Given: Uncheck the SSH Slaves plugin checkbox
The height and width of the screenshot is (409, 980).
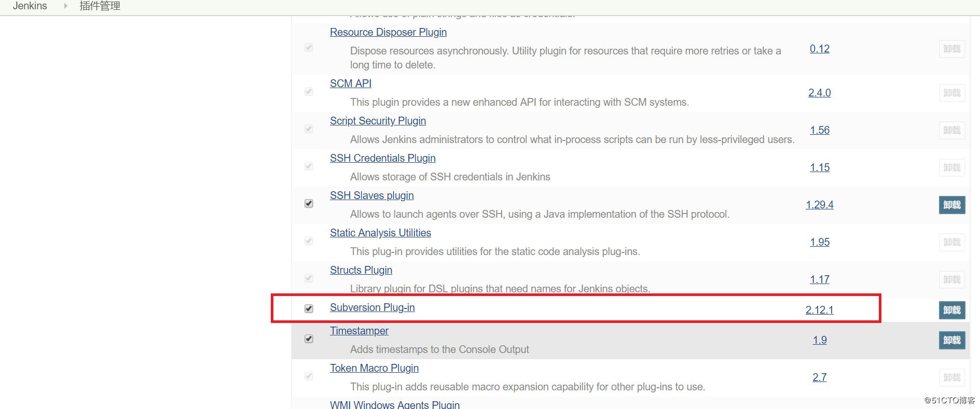Looking at the screenshot, I should (x=309, y=204).
